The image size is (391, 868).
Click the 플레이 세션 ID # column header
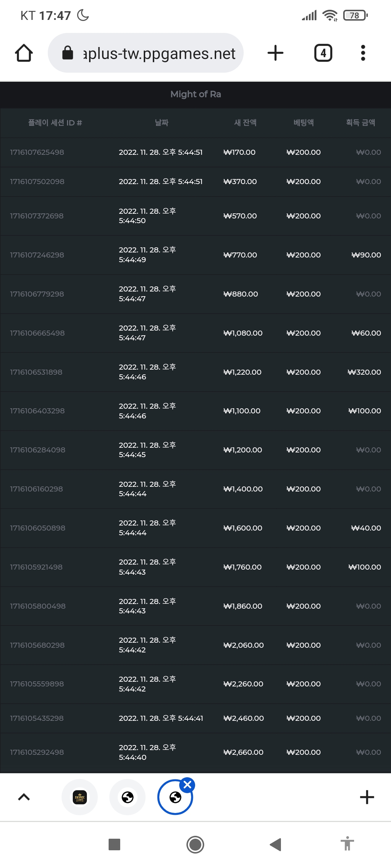[55, 123]
